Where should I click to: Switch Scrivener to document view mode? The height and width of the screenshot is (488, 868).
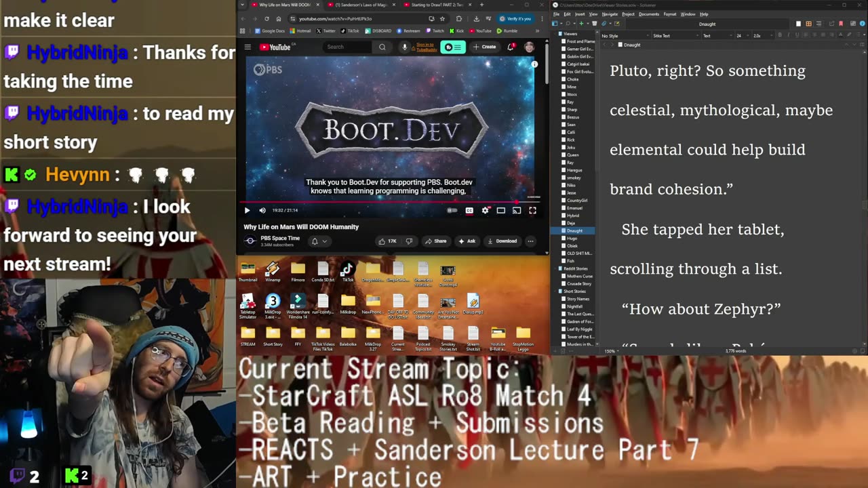(799, 24)
